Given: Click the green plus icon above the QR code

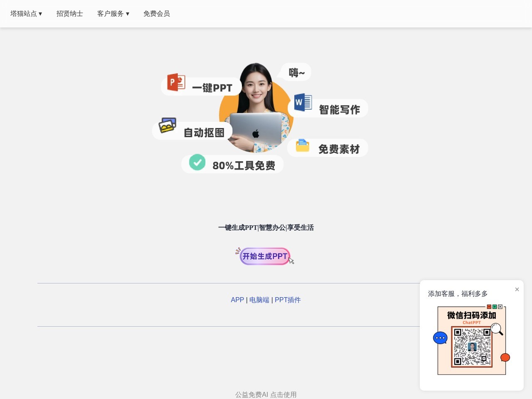Looking at the screenshot, I should (495, 307).
